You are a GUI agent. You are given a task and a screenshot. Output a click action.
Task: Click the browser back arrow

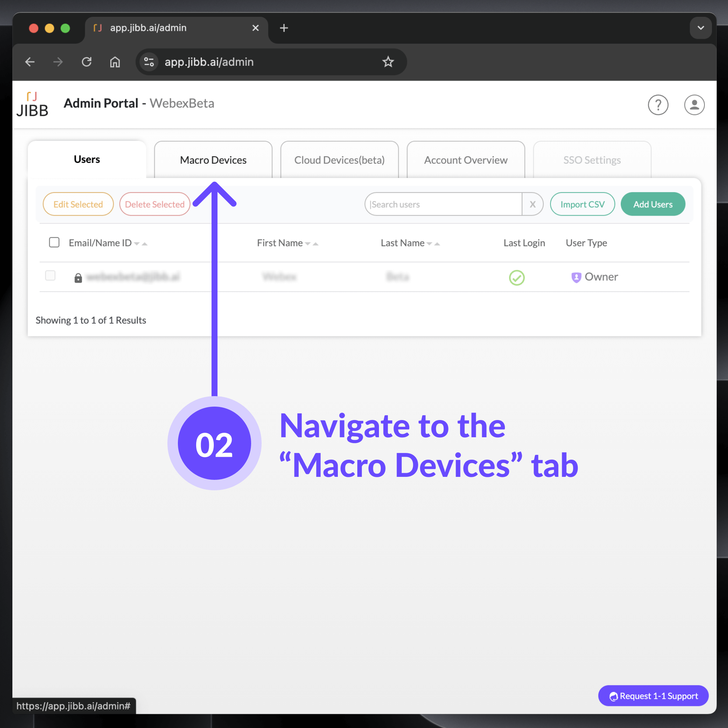[x=30, y=62]
